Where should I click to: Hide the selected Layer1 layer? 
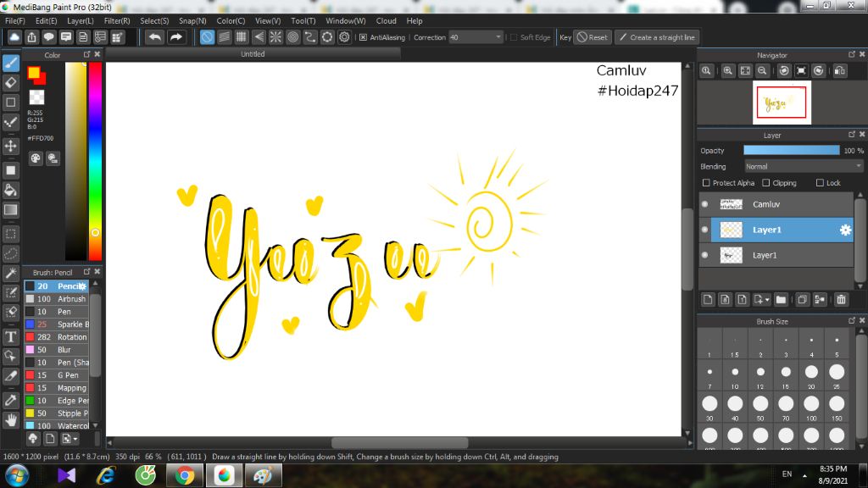pyautogui.click(x=704, y=230)
